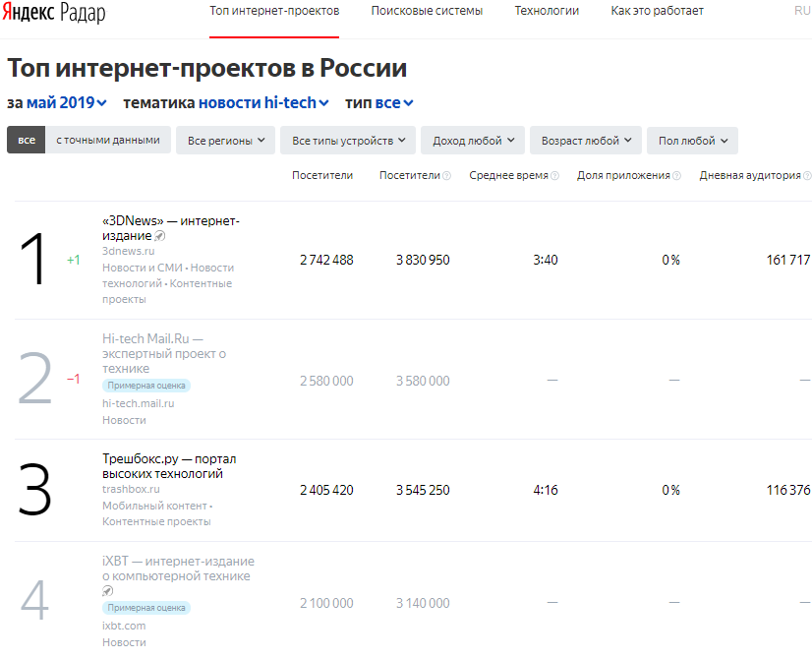Click the 3 830 950 visitors value
This screenshot has width=812, height=659.
tap(423, 260)
